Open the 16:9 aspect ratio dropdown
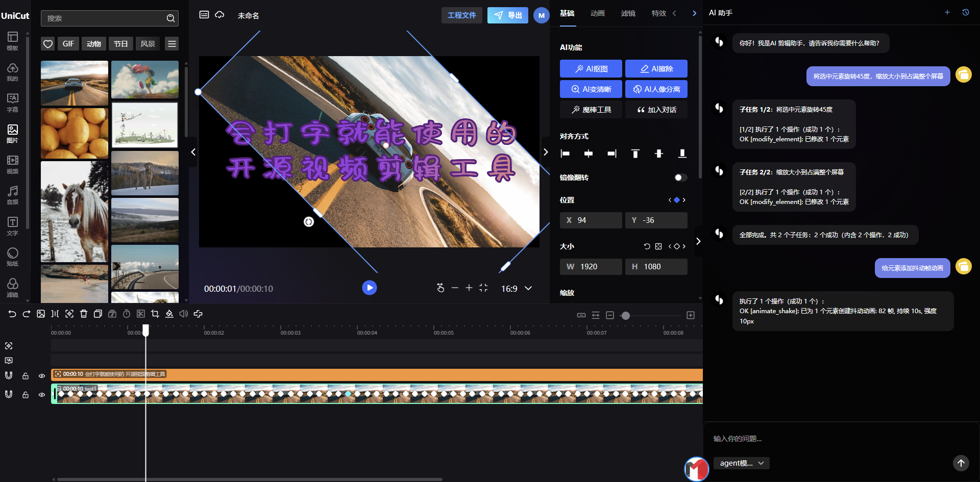Image resolution: width=980 pixels, height=482 pixels. [x=517, y=288]
